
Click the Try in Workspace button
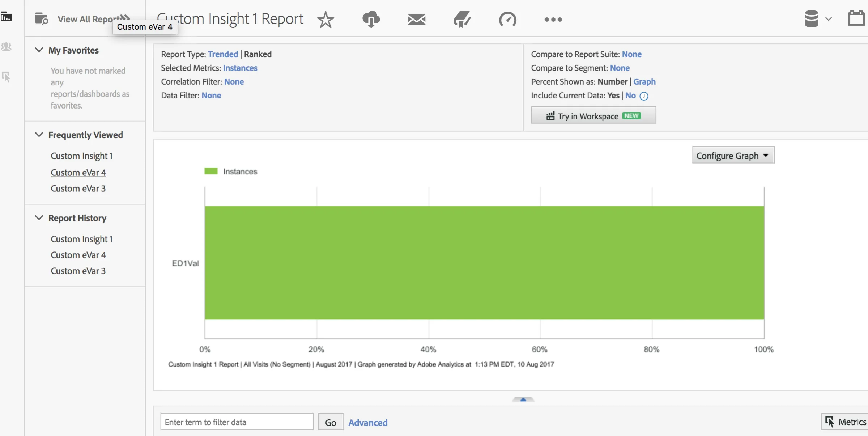coord(593,115)
